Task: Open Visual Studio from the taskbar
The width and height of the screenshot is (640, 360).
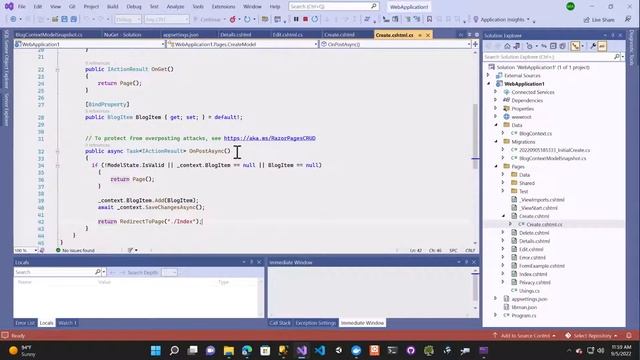Action: (x=302, y=350)
